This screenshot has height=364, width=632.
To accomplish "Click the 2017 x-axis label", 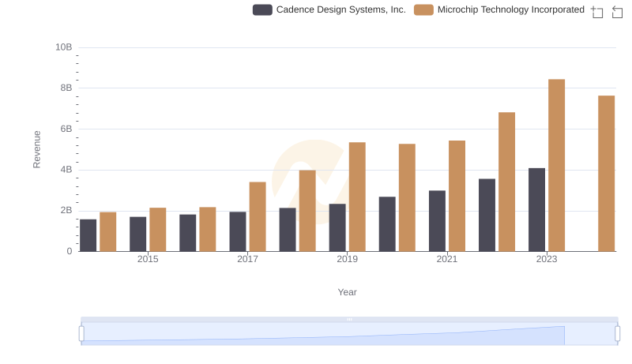I will (x=247, y=259).
